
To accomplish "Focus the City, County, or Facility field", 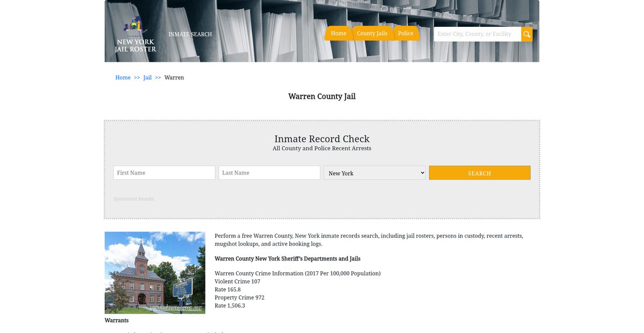I will click(x=478, y=34).
